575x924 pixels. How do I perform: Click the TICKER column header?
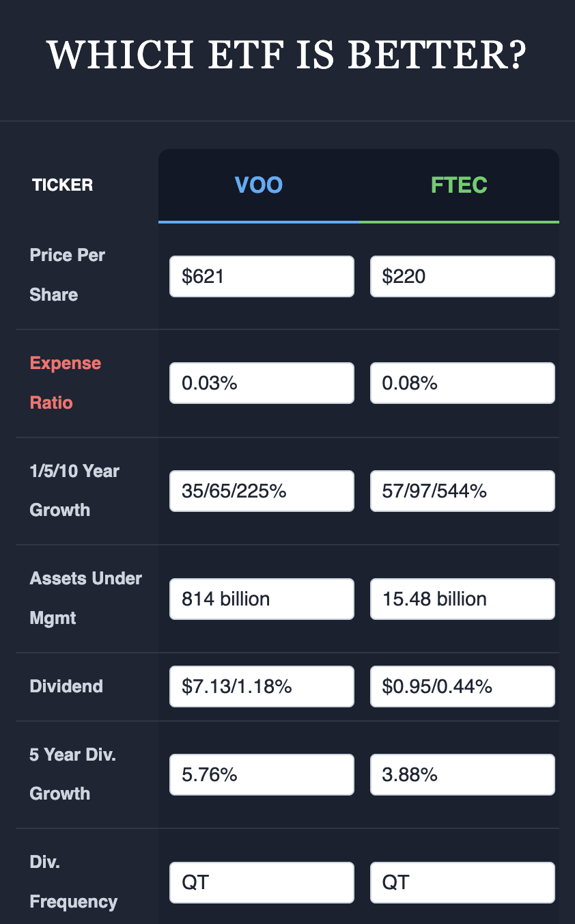coord(63,185)
